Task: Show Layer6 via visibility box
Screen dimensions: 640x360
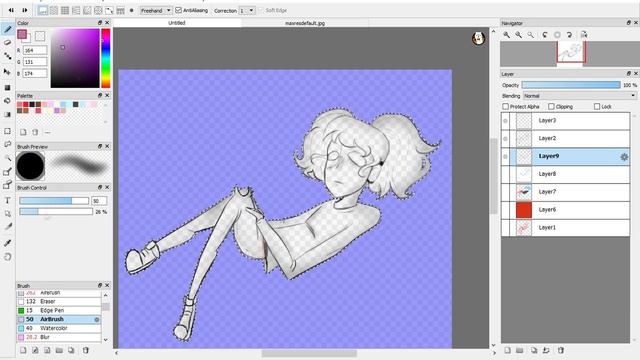Action: [505, 210]
